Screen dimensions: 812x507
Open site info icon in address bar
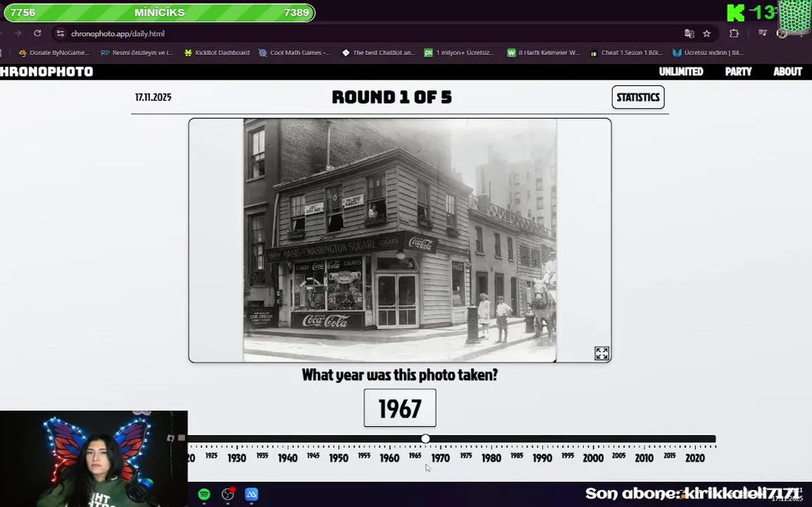(x=61, y=33)
